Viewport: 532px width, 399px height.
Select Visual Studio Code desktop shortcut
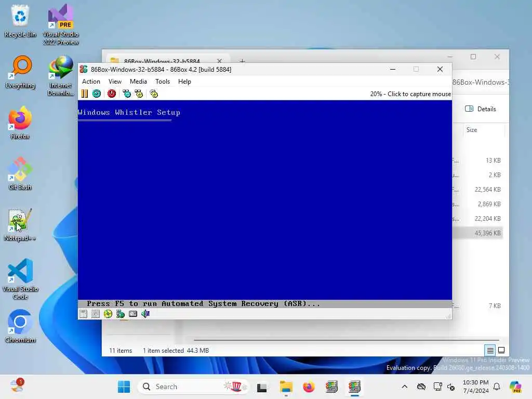[20, 279]
